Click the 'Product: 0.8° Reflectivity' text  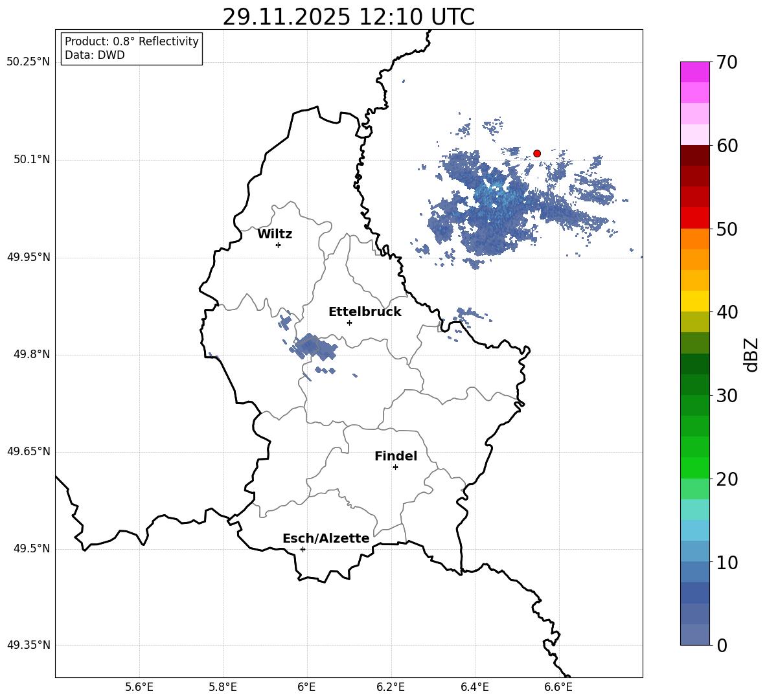(x=132, y=41)
